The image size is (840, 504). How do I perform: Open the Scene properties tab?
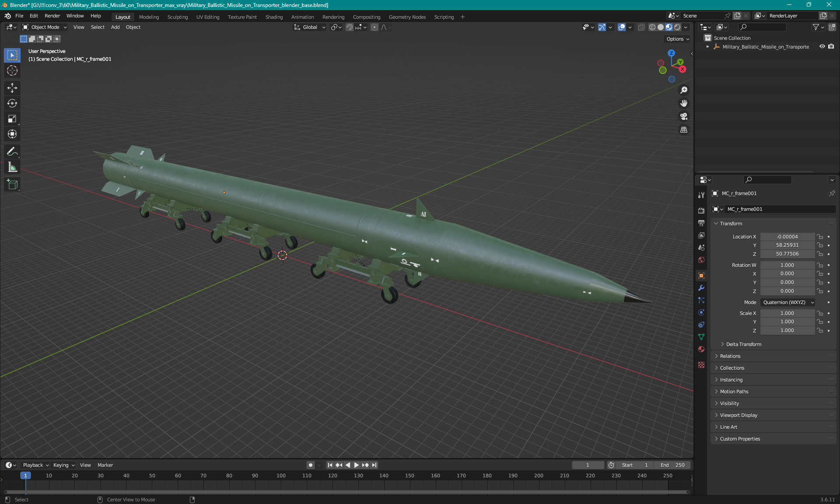tap(701, 248)
